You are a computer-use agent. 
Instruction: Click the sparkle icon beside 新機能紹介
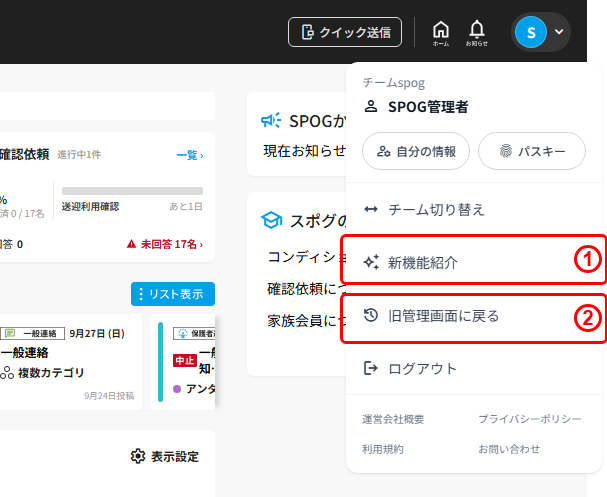click(371, 262)
